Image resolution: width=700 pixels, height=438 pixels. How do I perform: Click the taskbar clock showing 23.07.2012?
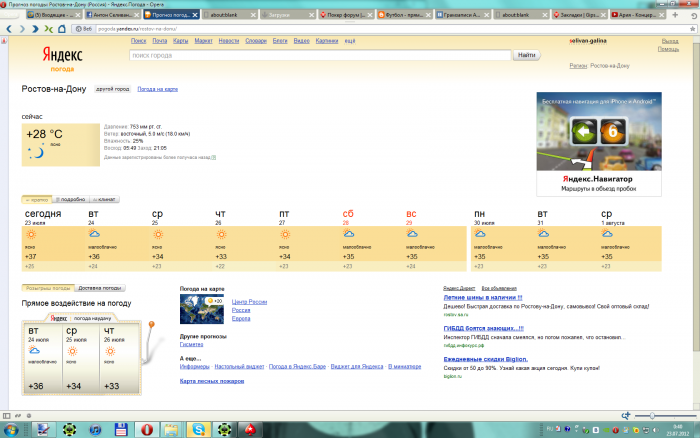(x=677, y=430)
